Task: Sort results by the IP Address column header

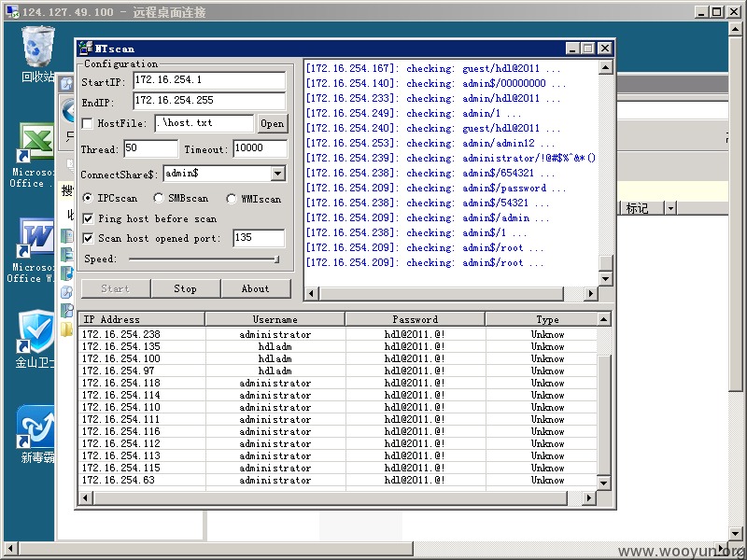Action: click(142, 319)
